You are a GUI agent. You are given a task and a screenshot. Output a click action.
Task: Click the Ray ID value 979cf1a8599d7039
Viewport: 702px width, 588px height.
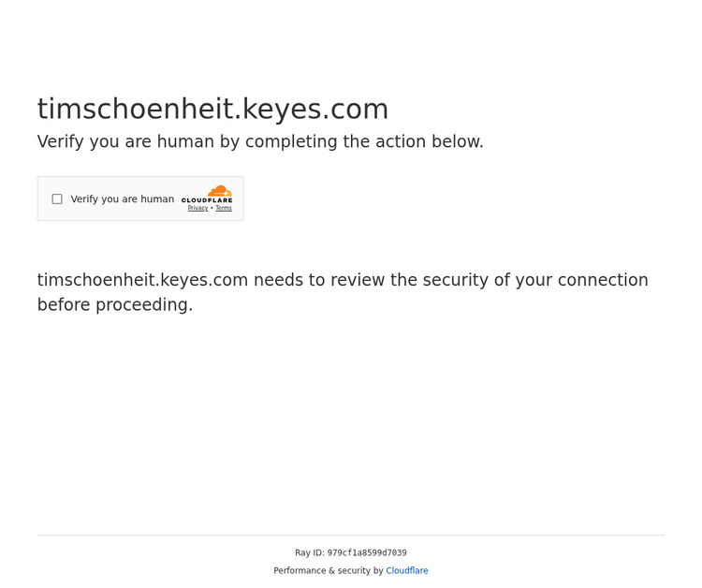coord(367,553)
